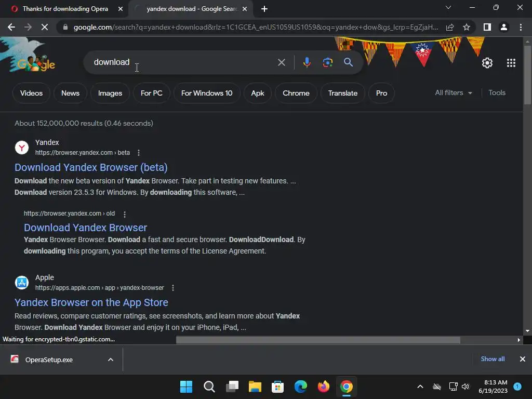Open the volume control in tray
Image resolution: width=532 pixels, height=399 pixels.
coord(465,387)
